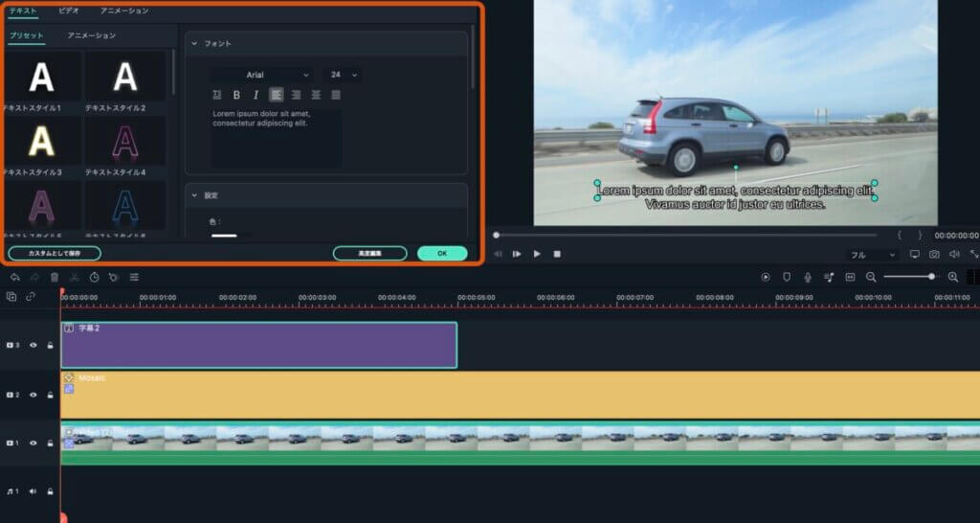Hide video track 1 with the eye icon
The height and width of the screenshot is (523, 980).
pos(33,443)
